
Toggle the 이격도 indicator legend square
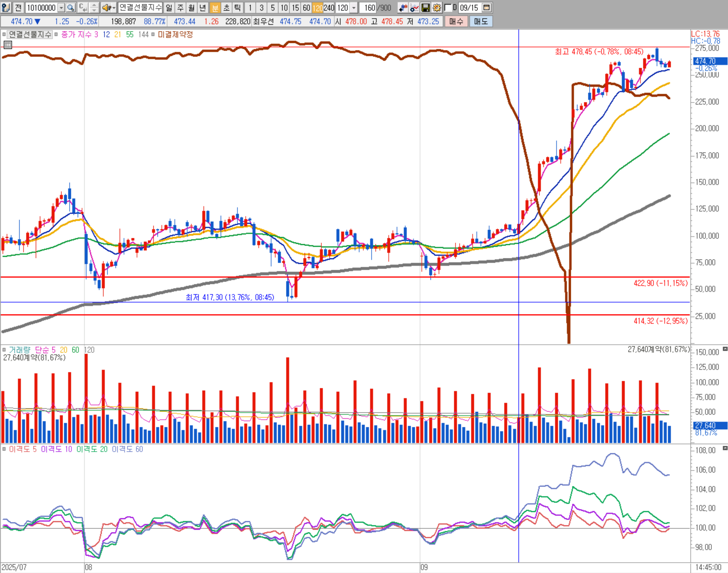4,449
